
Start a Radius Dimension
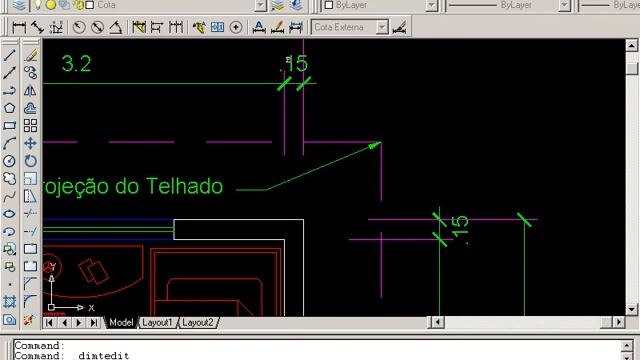tap(79, 27)
